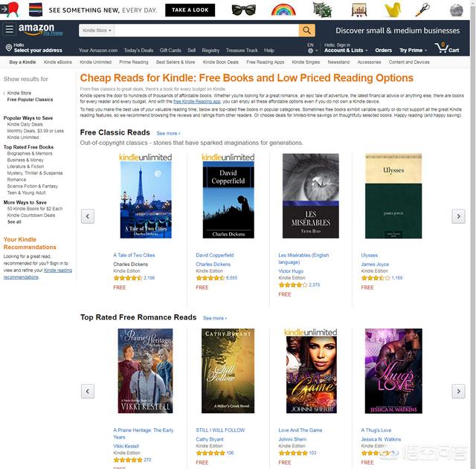The image size is (476, 469).
Task: Open the hamburger navigation menu
Action: pyautogui.click(x=10, y=30)
